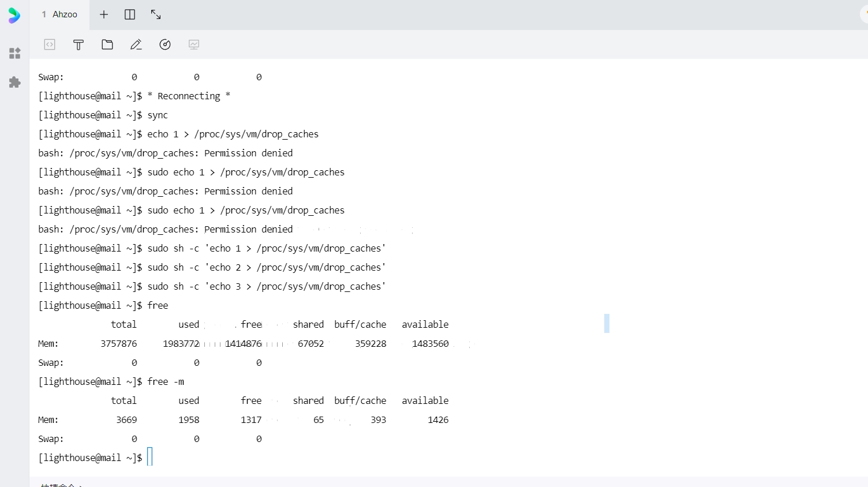Expand the quick commands bar at bottom

[x=61, y=485]
